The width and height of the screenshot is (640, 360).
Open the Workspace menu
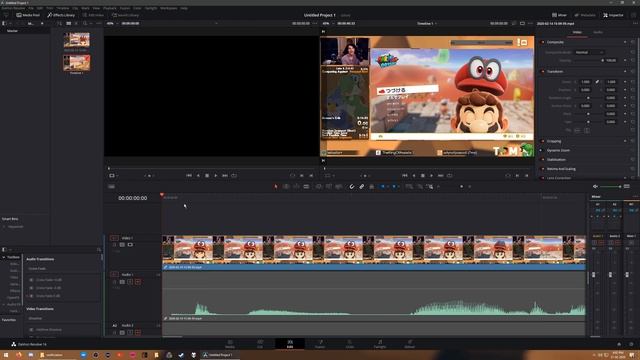tap(169, 8)
